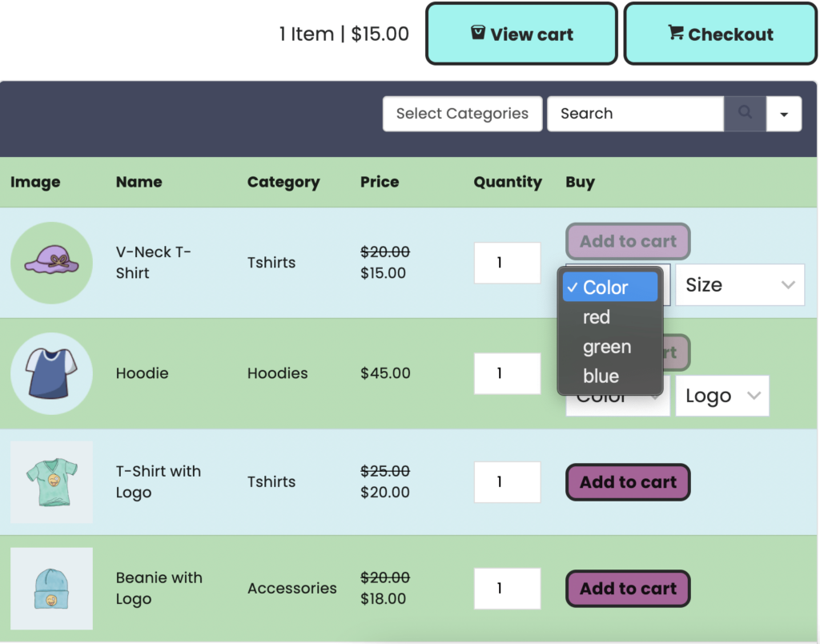This screenshot has height=644, width=820.
Task: Click the search magnifier icon
Action: (x=745, y=113)
